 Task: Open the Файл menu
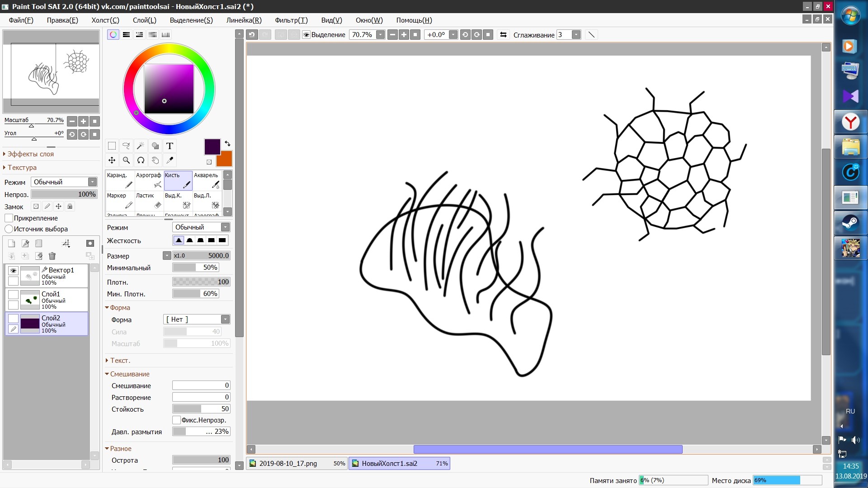pyautogui.click(x=21, y=20)
